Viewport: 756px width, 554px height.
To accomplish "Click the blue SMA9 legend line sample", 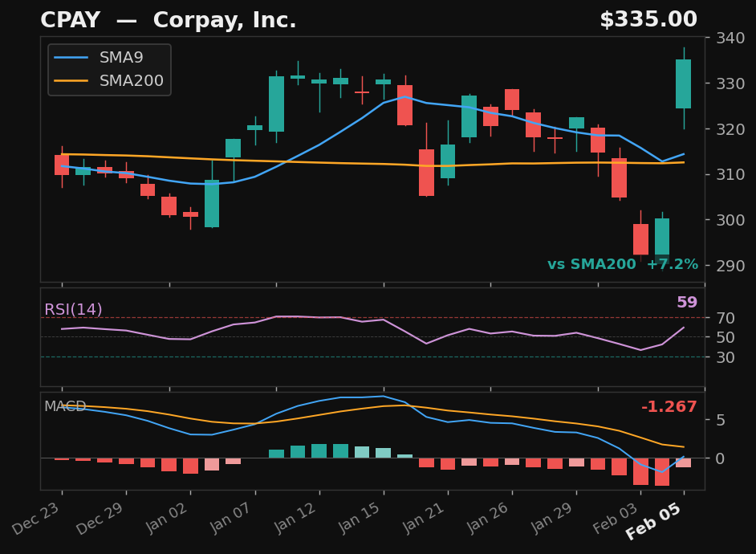I will [71, 57].
